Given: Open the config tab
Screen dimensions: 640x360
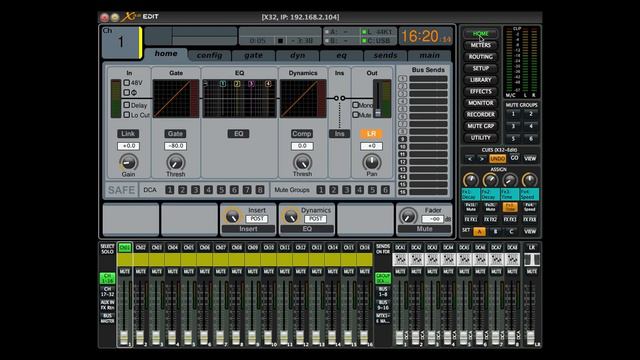Looking at the screenshot, I should pyautogui.click(x=209, y=55).
